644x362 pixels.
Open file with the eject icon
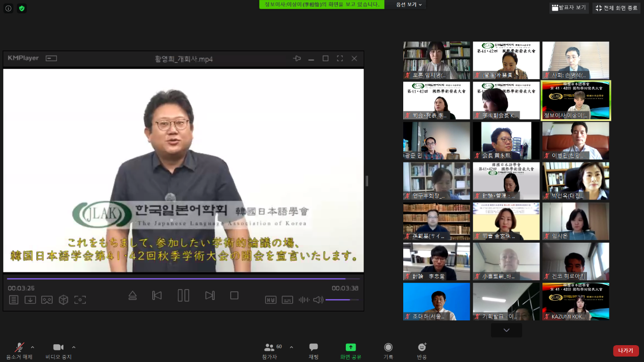(x=132, y=296)
